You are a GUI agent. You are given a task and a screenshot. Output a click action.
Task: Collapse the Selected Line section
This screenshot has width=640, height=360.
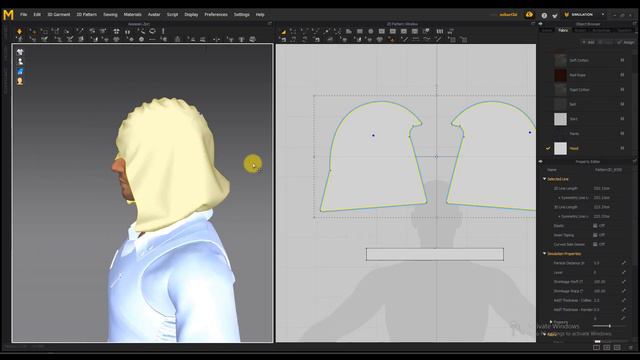tap(544, 179)
